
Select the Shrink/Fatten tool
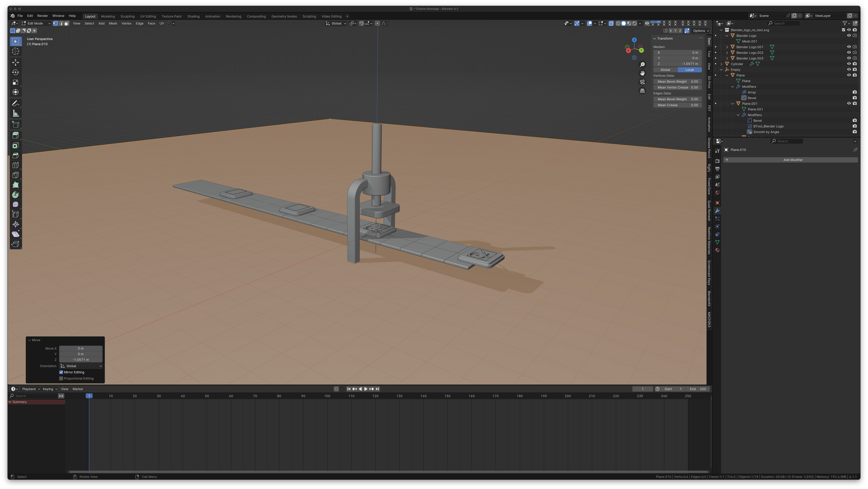pos(16,224)
